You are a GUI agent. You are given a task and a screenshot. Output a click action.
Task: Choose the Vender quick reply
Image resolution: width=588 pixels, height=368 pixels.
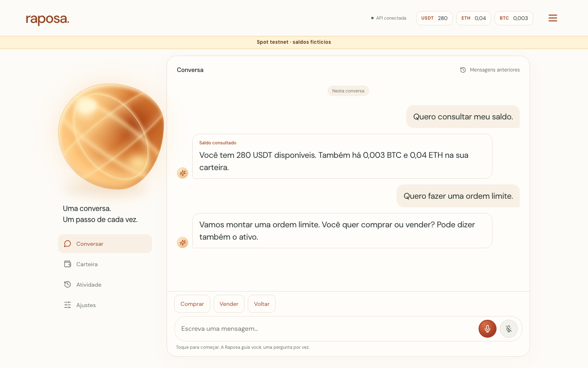(x=229, y=304)
